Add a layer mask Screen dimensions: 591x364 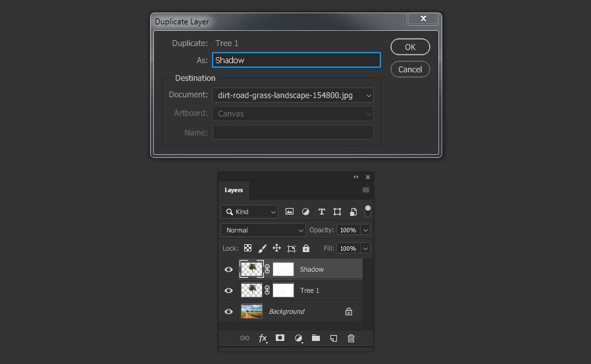click(280, 338)
